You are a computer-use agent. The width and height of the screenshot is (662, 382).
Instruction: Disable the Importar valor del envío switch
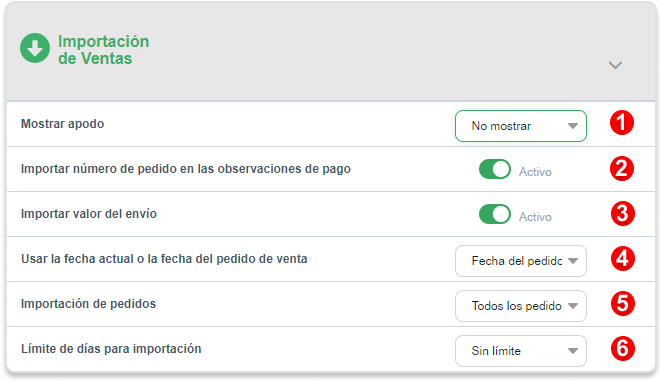[x=495, y=214]
